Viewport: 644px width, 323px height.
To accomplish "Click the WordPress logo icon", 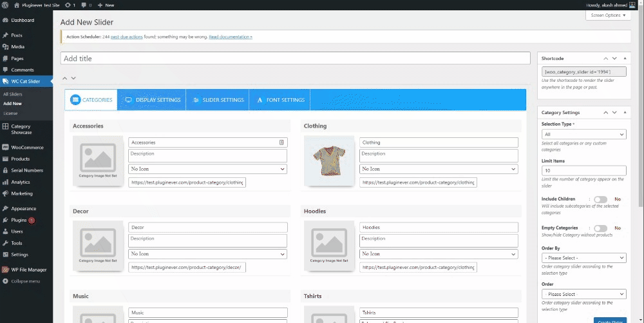I will [x=5, y=5].
